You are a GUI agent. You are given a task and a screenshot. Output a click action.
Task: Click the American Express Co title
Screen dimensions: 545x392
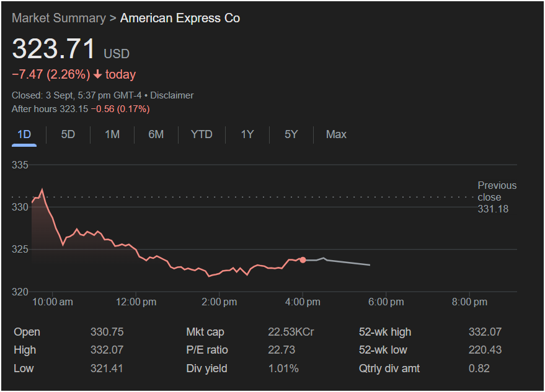180,18
